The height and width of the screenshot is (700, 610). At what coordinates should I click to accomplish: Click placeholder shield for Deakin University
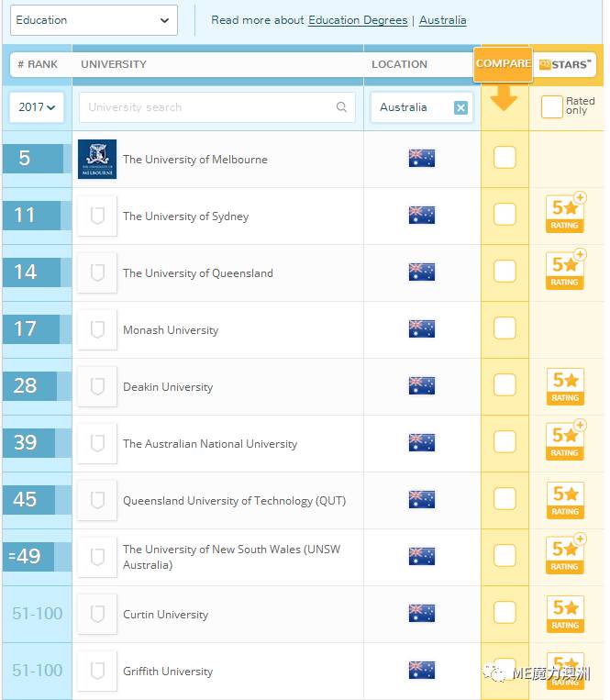[97, 386]
